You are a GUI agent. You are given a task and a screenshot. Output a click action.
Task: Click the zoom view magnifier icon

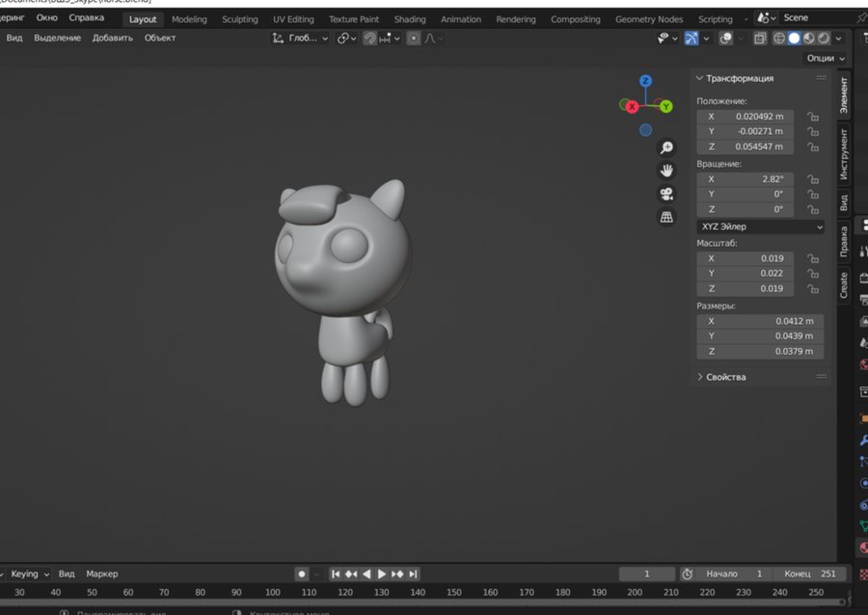pos(666,147)
